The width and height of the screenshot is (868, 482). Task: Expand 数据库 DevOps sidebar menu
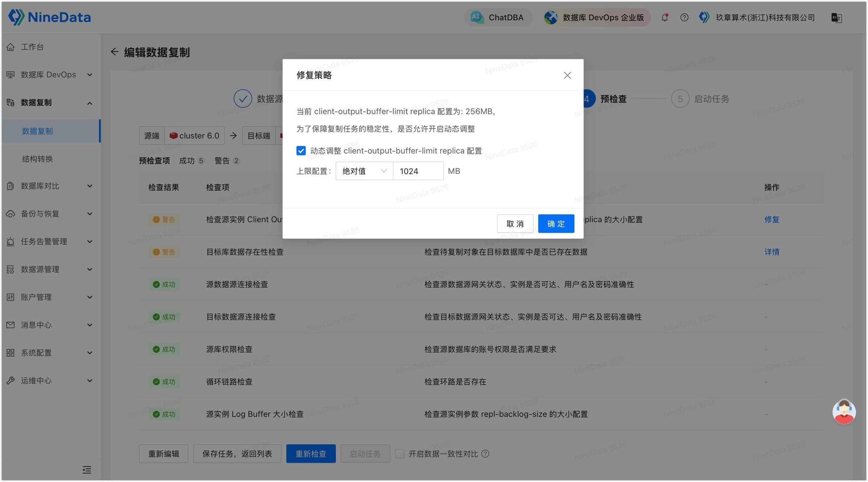(x=50, y=75)
